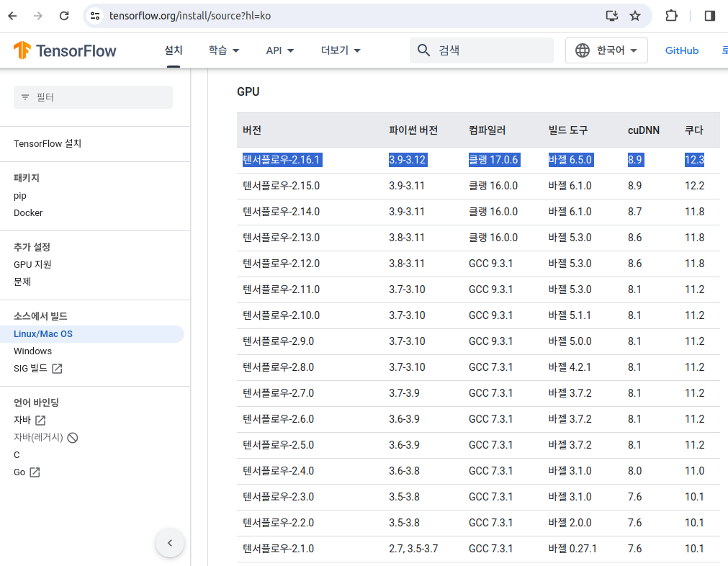Click the external link icon next to 자바

(40, 421)
